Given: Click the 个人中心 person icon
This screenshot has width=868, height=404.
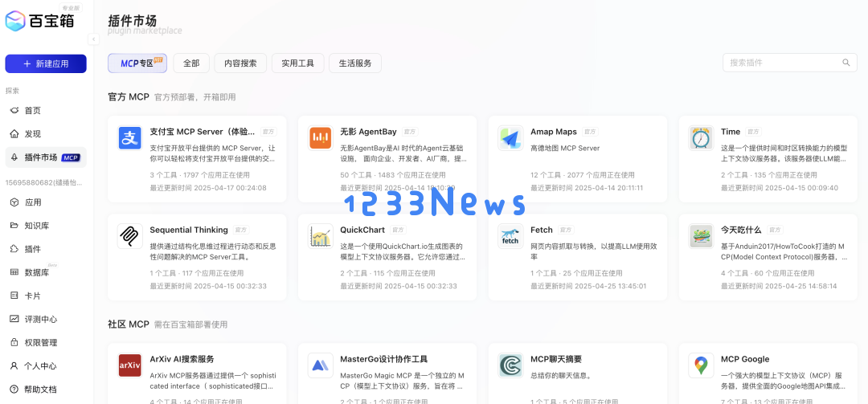Looking at the screenshot, I should point(14,365).
